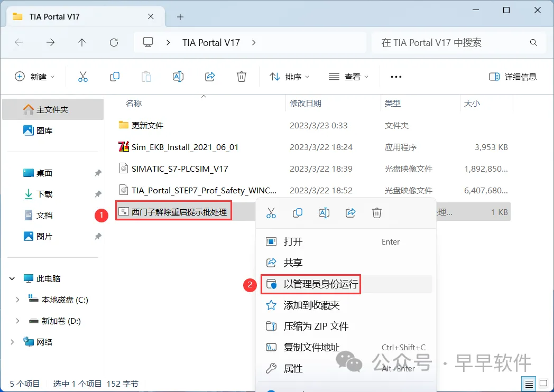Click the Delete trash icon in the main toolbar
This screenshot has height=392, width=554.
[241, 77]
